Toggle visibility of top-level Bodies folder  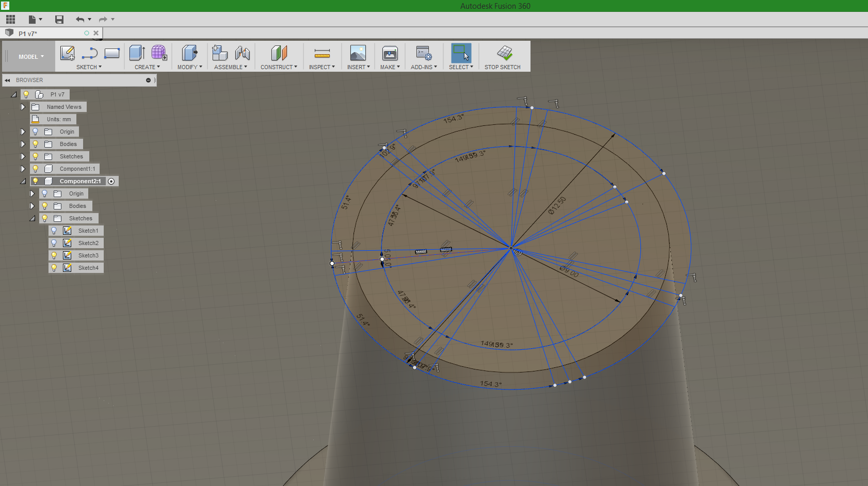click(35, 144)
